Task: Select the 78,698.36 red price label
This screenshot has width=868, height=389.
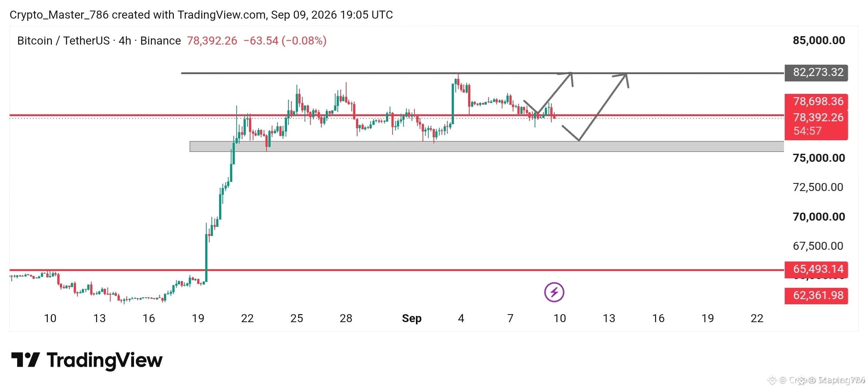Action: click(x=816, y=101)
